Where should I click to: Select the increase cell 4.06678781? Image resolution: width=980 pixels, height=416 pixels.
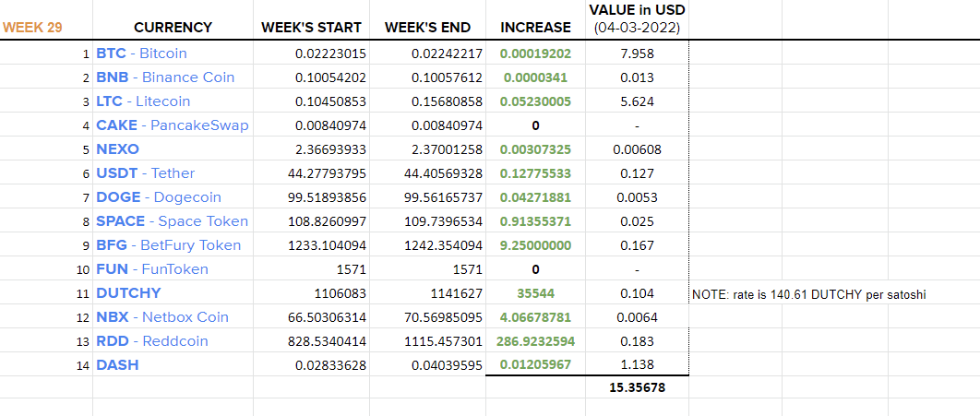pos(535,317)
